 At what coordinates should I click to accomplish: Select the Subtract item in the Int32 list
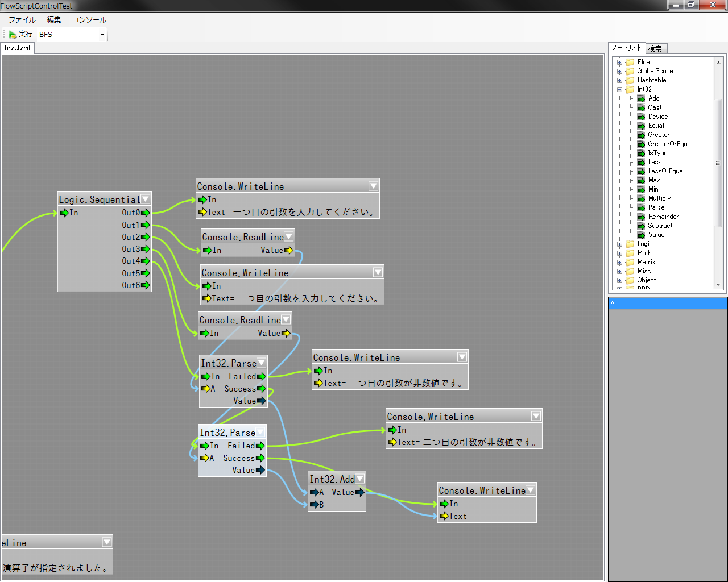(660, 226)
